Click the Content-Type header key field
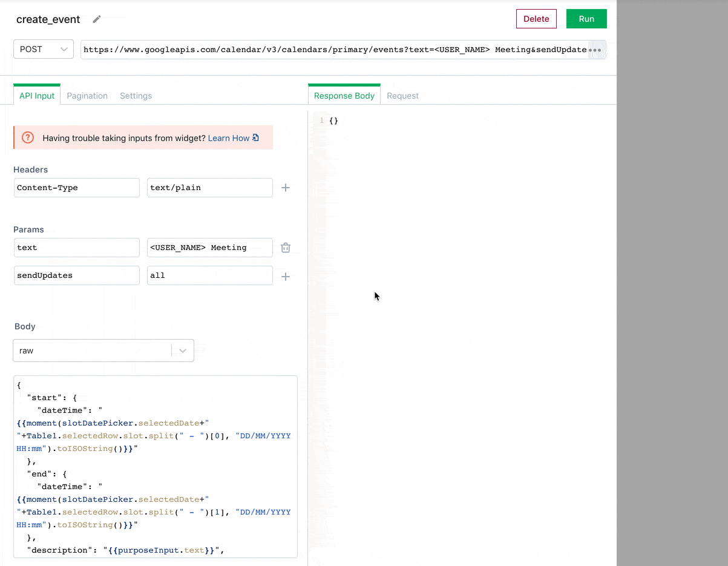Viewport: 728px width, 566px height. (x=76, y=188)
